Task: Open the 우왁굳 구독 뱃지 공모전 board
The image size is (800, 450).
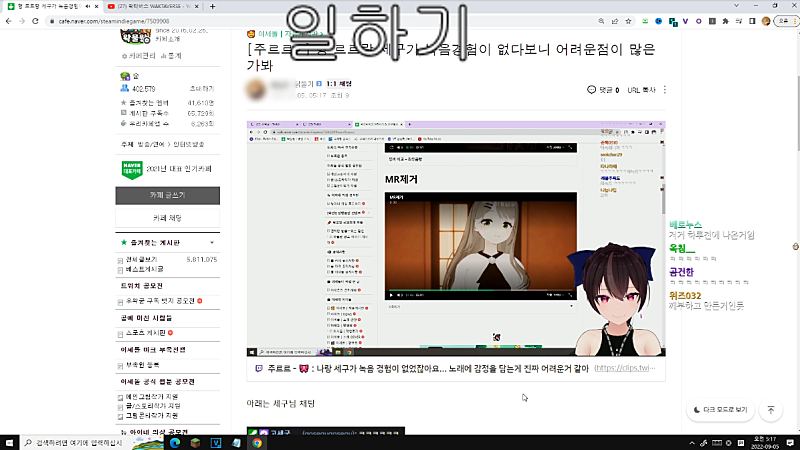Action: tap(161, 301)
